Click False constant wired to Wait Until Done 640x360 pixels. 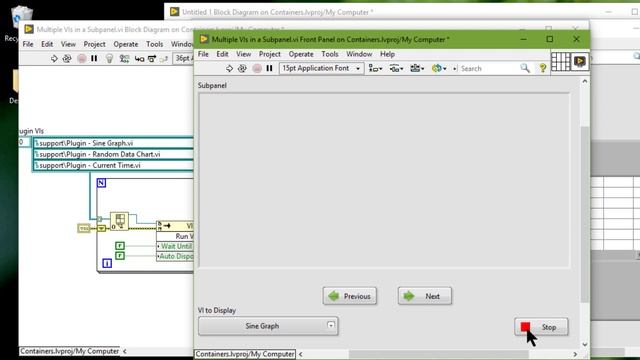click(x=120, y=246)
